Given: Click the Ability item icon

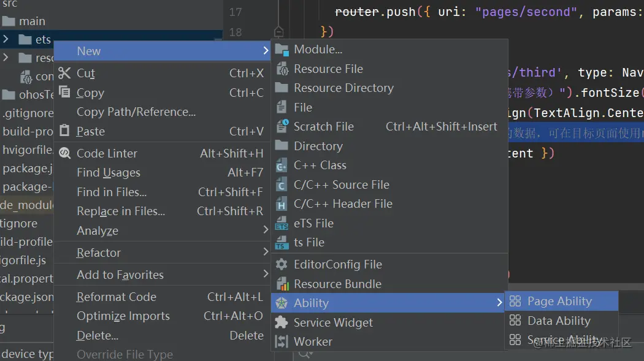Looking at the screenshot, I should coord(282,303).
